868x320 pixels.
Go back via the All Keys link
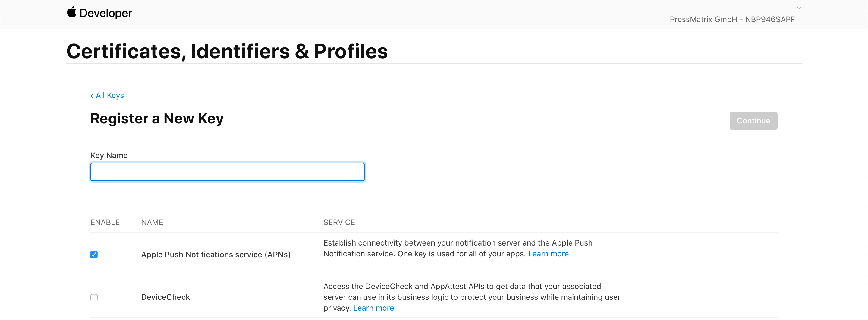point(109,95)
